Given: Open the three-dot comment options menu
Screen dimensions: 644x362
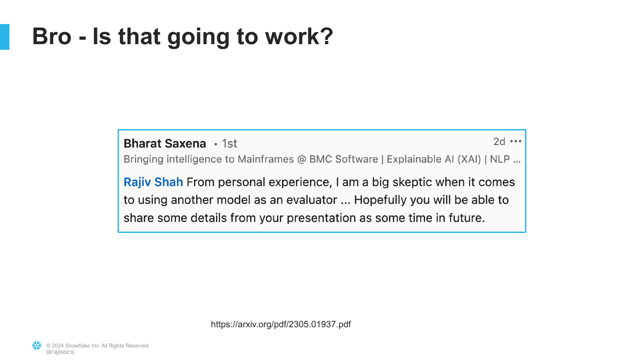Looking at the screenshot, I should pyautogui.click(x=516, y=141).
